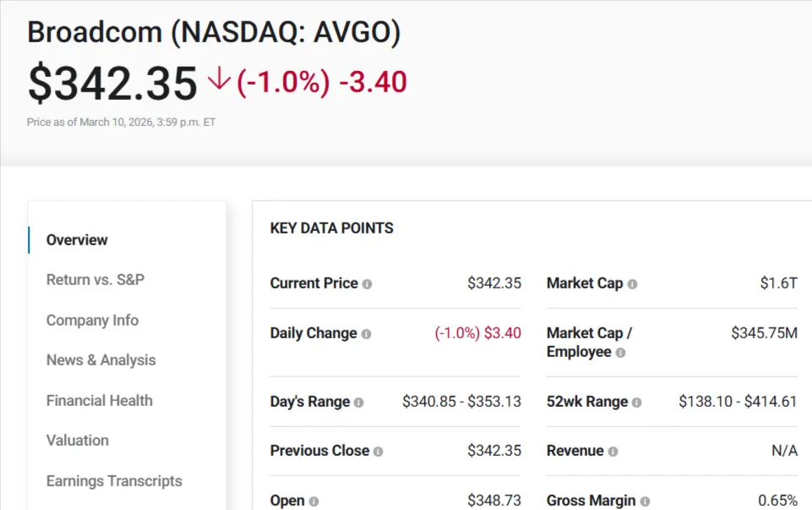The height and width of the screenshot is (510, 812).
Task: Switch to the Overview section
Action: 77,240
